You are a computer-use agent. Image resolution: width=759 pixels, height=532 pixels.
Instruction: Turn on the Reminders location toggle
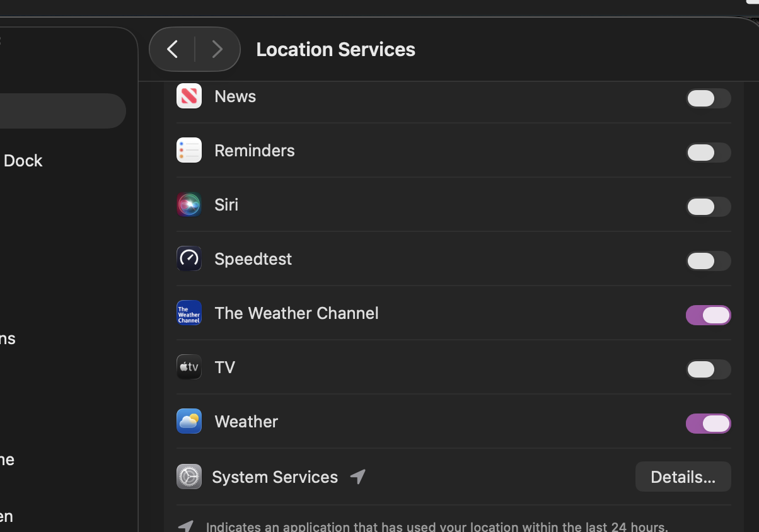point(709,153)
